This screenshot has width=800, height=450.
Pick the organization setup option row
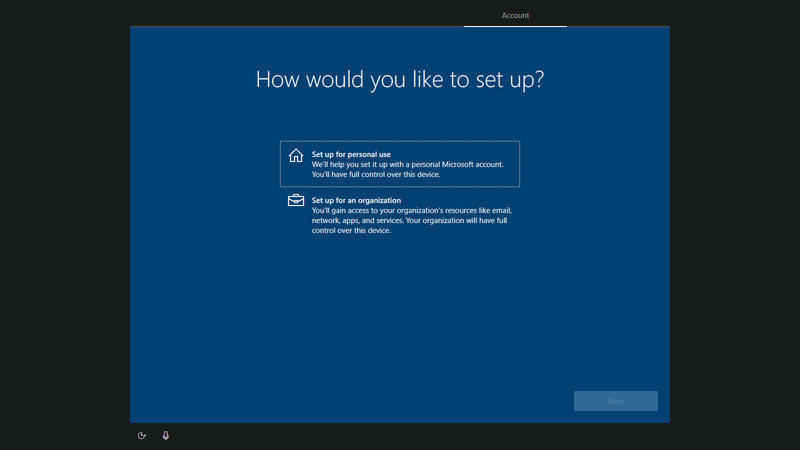[400, 216]
